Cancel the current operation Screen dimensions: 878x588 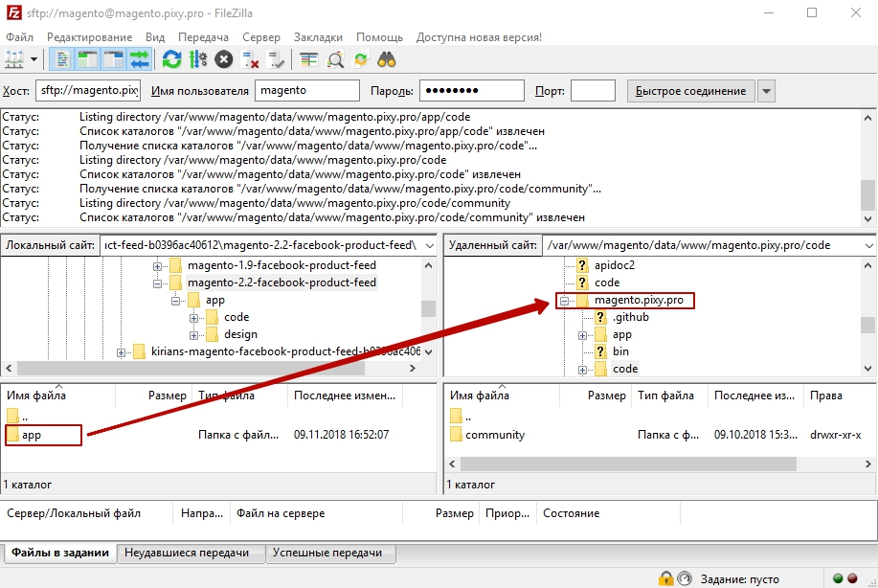click(223, 59)
